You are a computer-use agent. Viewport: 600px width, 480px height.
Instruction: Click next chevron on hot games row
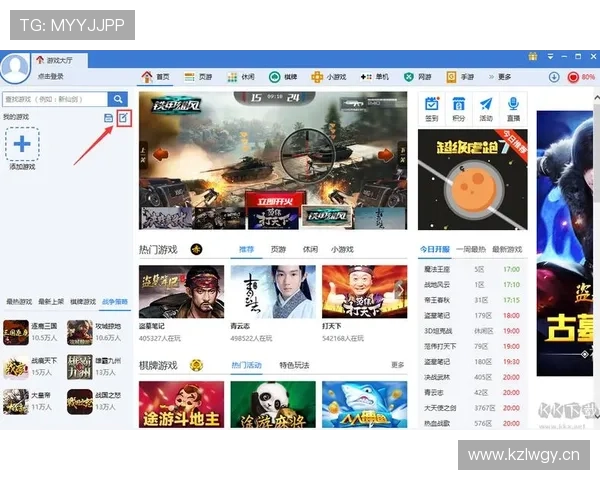tap(400, 290)
